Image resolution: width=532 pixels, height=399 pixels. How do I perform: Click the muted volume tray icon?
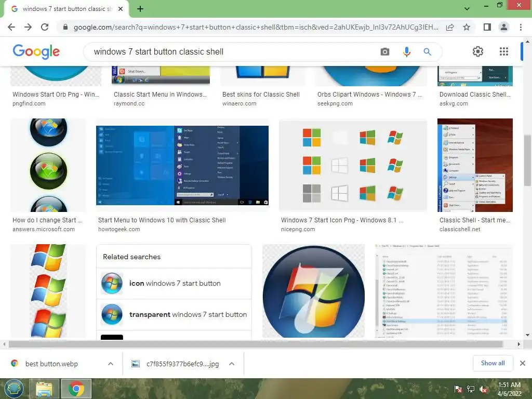pos(483,389)
